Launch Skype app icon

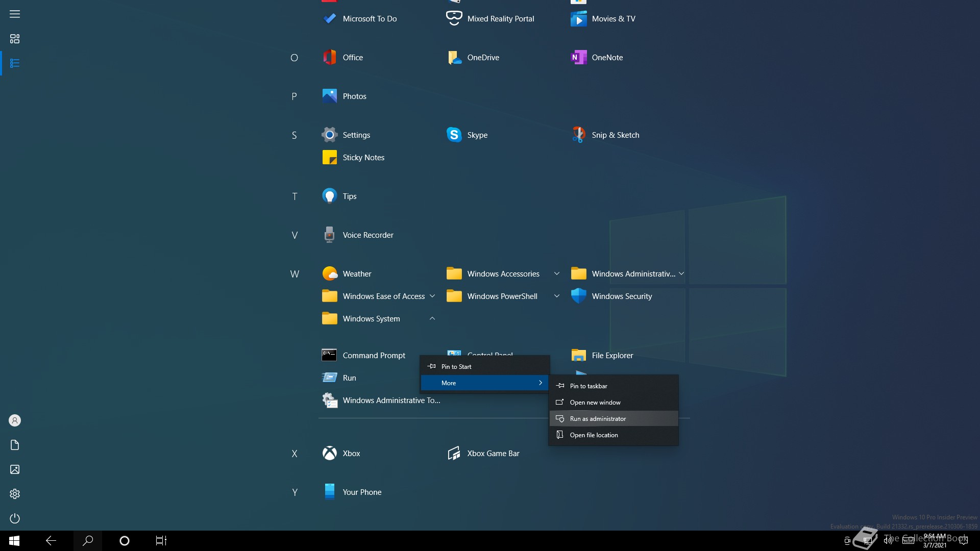point(454,135)
